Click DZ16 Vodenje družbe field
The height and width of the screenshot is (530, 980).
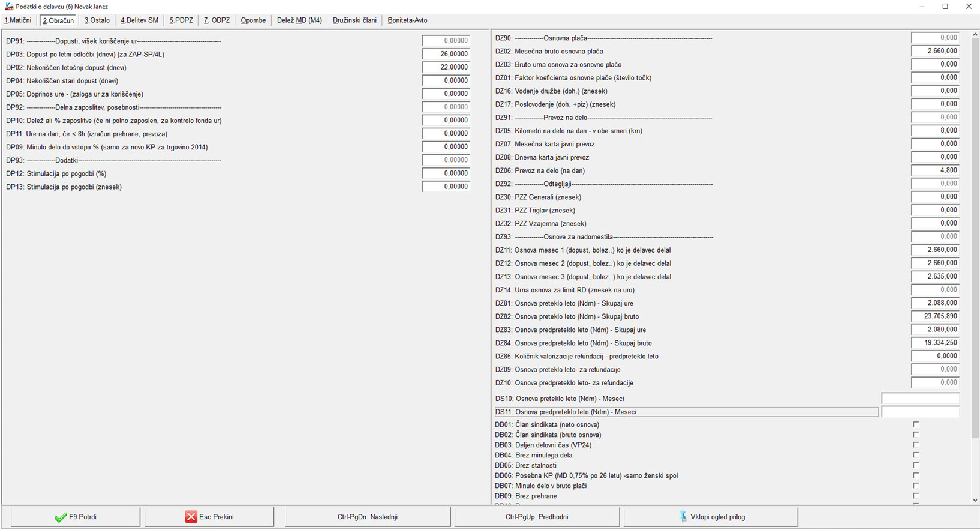point(935,91)
